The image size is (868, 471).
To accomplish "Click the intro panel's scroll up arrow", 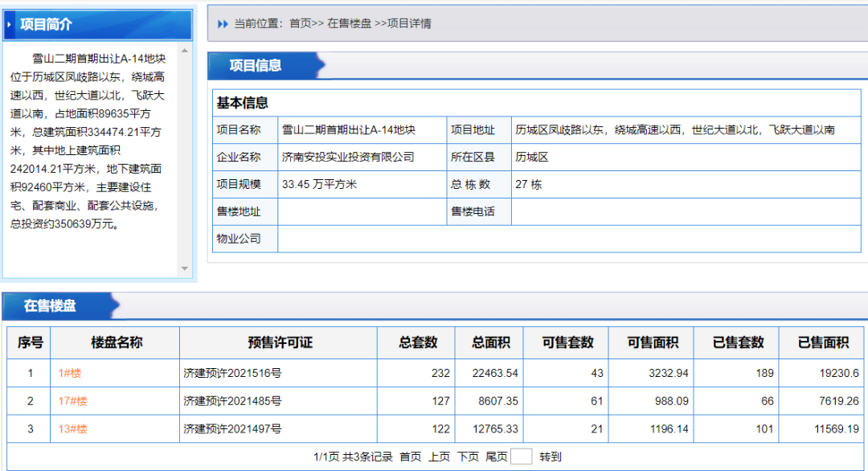I will (x=185, y=51).
